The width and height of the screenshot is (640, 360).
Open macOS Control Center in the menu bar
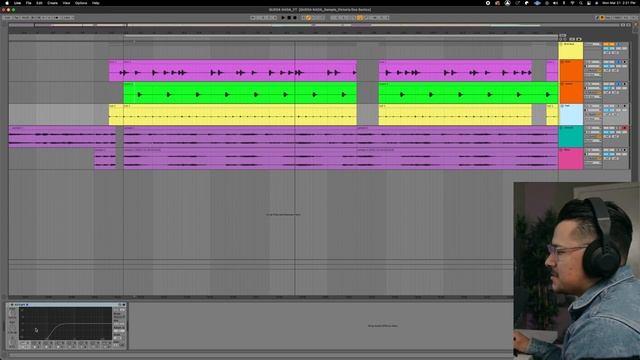tap(589, 3)
